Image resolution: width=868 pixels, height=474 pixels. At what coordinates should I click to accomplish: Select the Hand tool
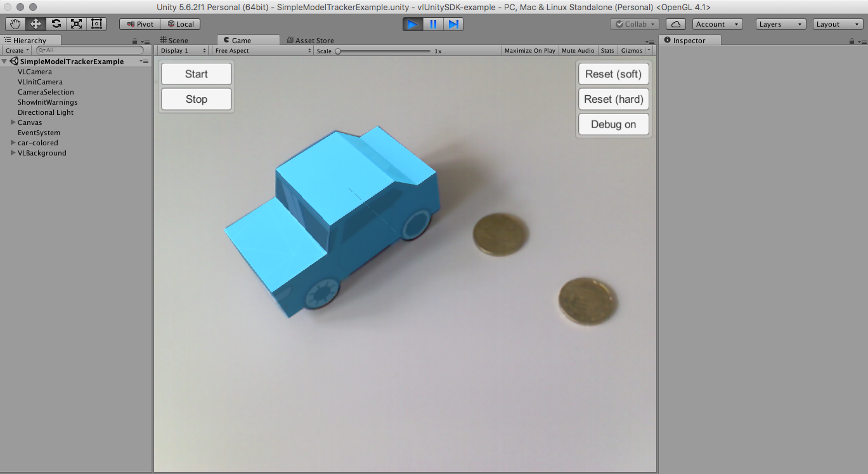(15, 24)
